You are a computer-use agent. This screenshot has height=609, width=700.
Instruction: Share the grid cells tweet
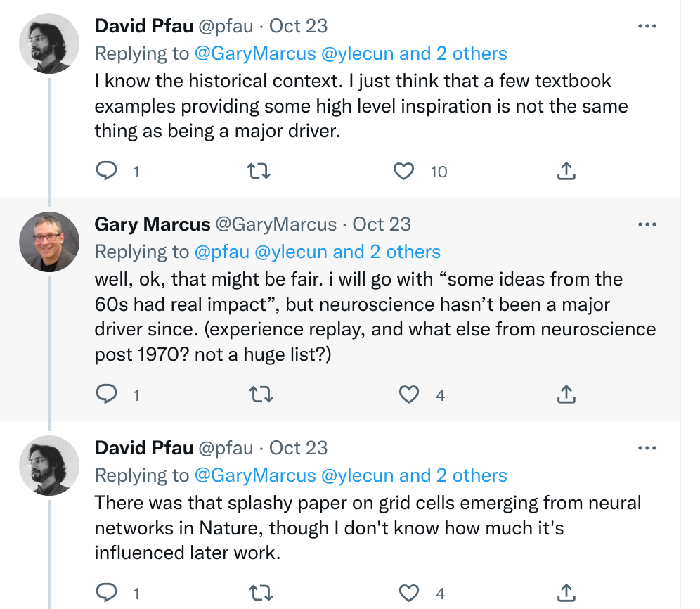[566, 594]
